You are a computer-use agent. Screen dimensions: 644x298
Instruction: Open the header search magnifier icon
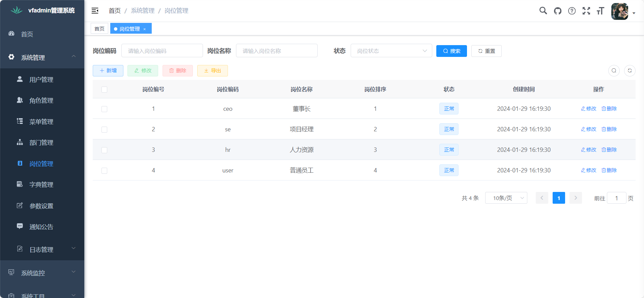point(543,11)
